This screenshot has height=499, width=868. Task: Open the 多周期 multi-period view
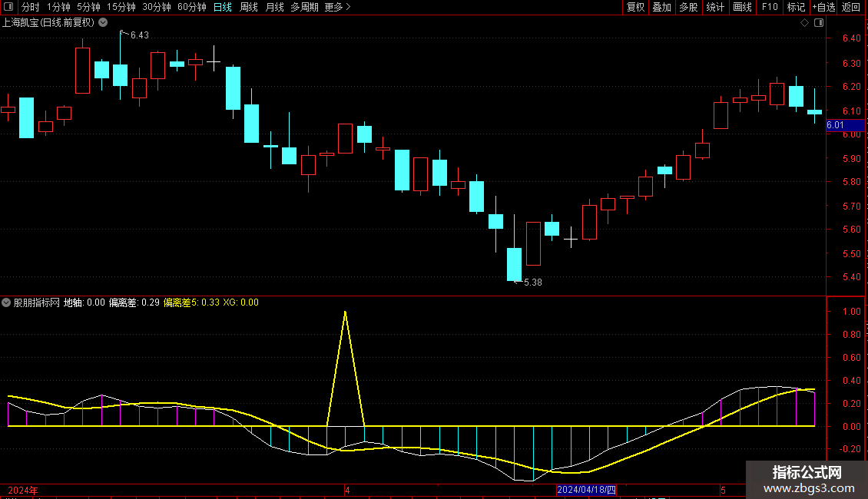(x=304, y=7)
